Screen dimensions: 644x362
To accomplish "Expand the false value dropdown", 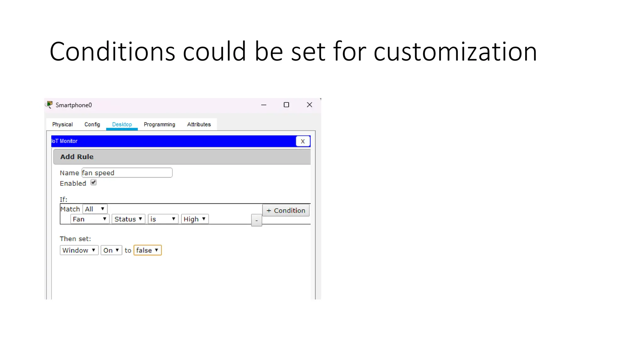I will click(x=147, y=250).
